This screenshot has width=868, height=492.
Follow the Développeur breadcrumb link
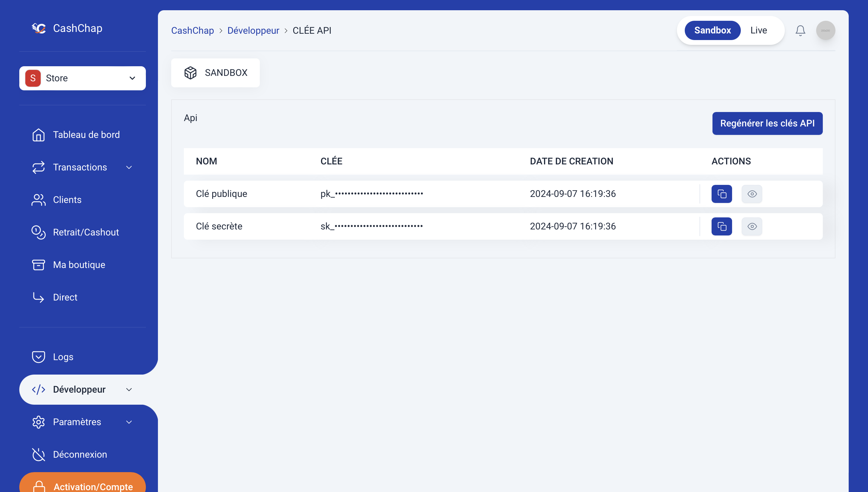click(253, 30)
